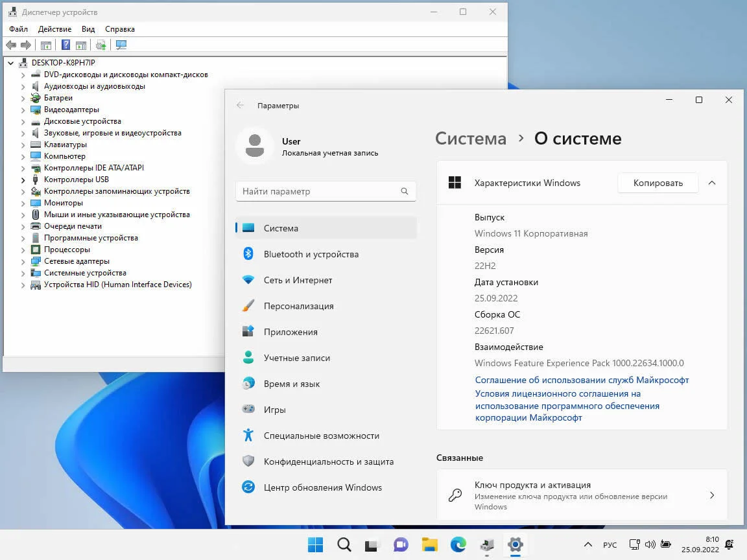Collapse the Характеристики Windows section

[x=711, y=183]
